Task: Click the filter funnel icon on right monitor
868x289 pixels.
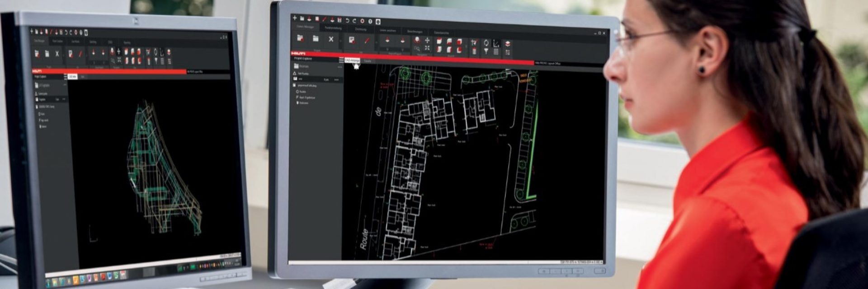Action: click(486, 51)
